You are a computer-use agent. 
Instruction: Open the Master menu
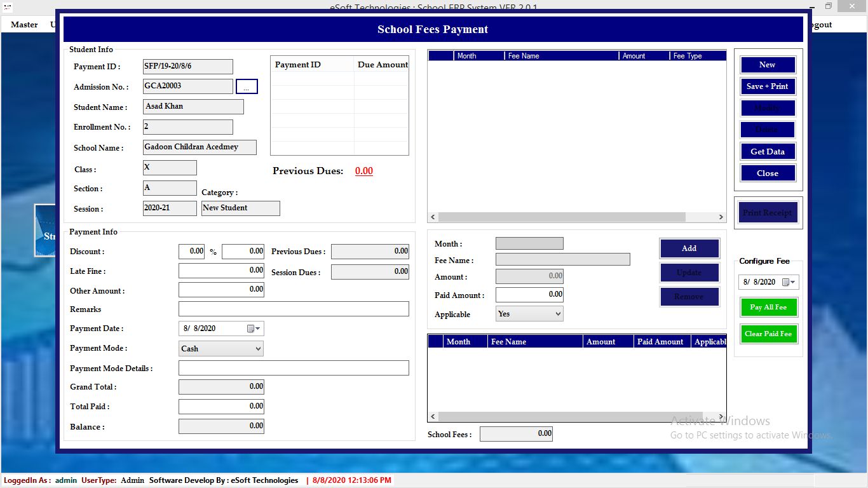(x=24, y=25)
